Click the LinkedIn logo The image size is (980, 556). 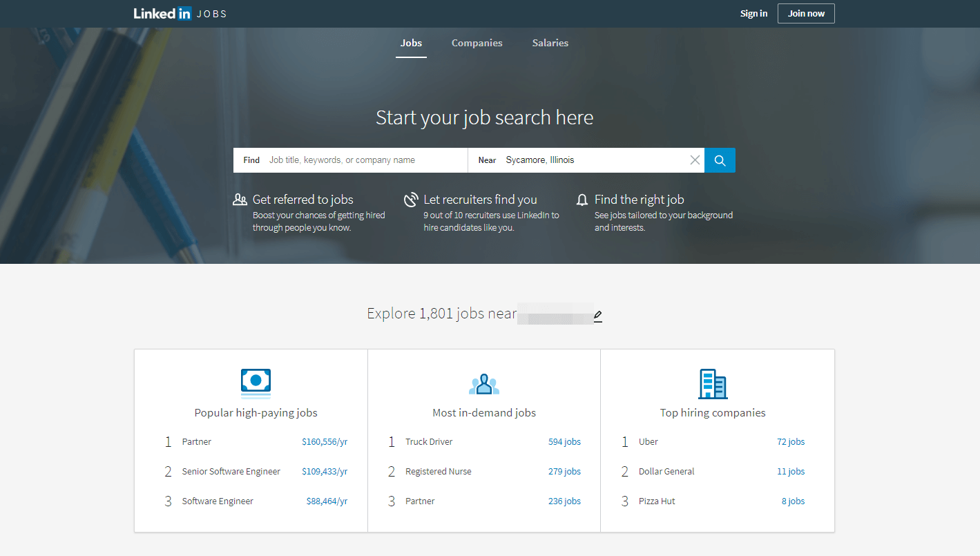pos(162,14)
